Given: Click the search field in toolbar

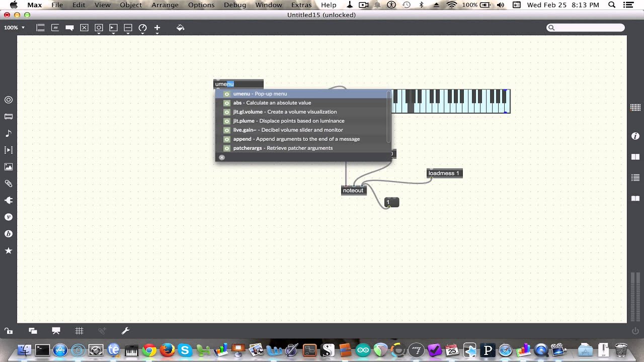Looking at the screenshot, I should pos(586,28).
